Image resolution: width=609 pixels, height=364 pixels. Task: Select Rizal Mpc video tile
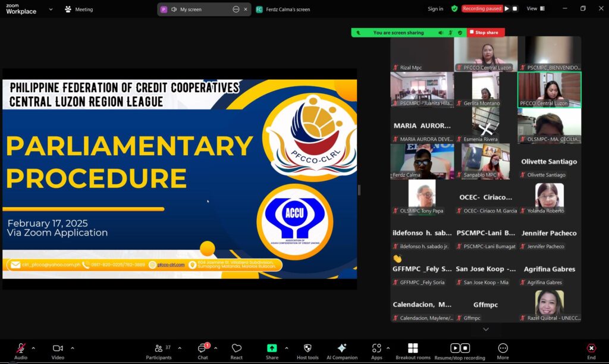point(422,54)
